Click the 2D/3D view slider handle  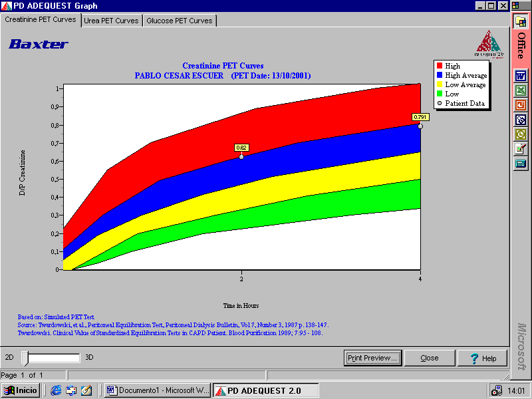25,358
